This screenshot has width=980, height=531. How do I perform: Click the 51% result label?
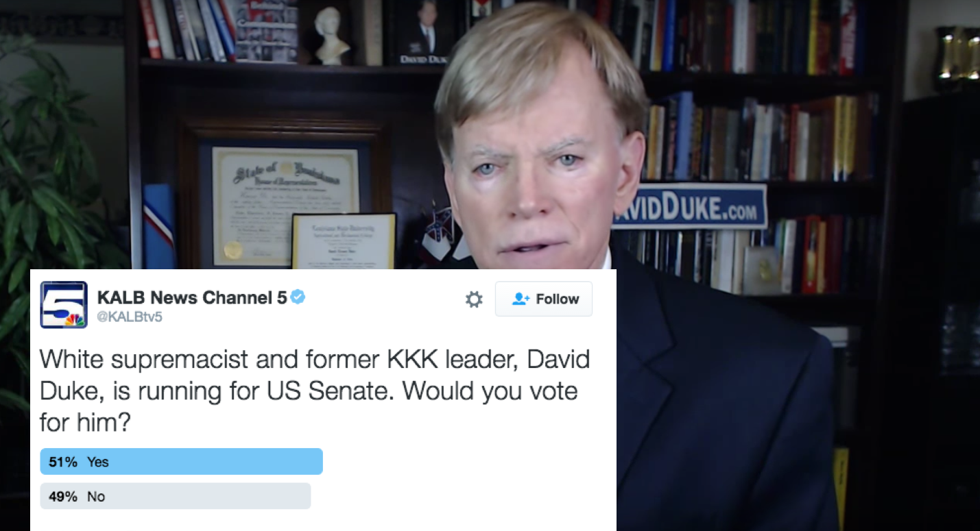pyautogui.click(x=63, y=462)
